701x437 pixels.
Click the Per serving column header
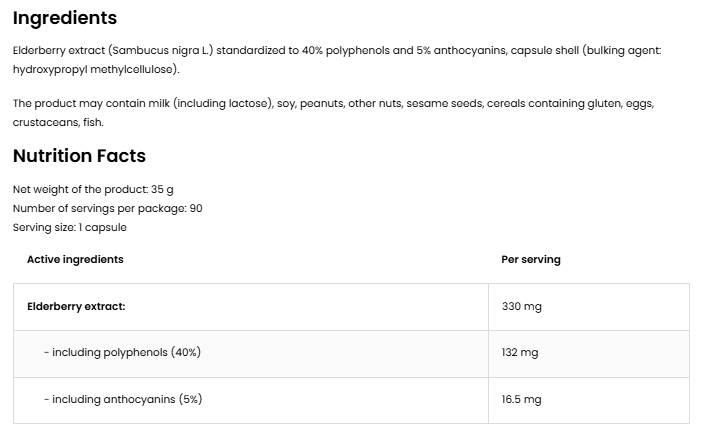[530, 259]
